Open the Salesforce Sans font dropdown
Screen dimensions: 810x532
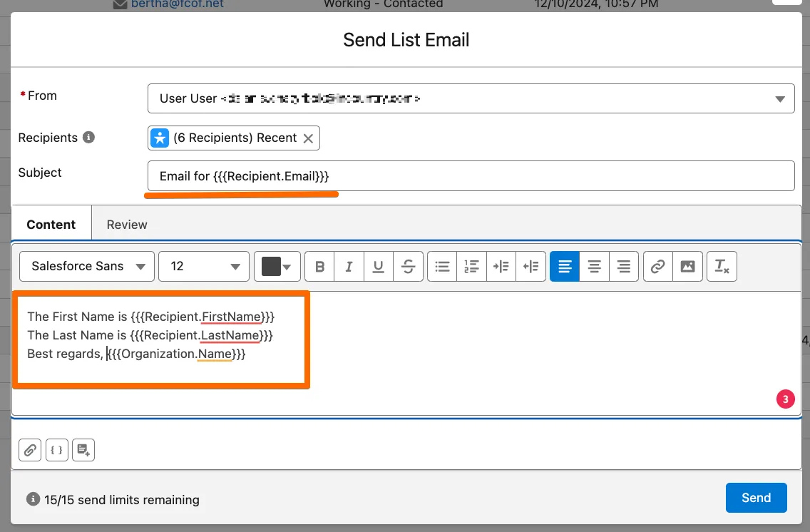click(87, 267)
